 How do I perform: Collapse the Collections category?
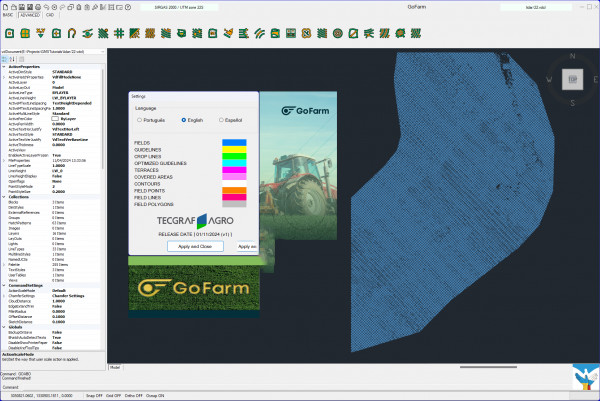4,197
